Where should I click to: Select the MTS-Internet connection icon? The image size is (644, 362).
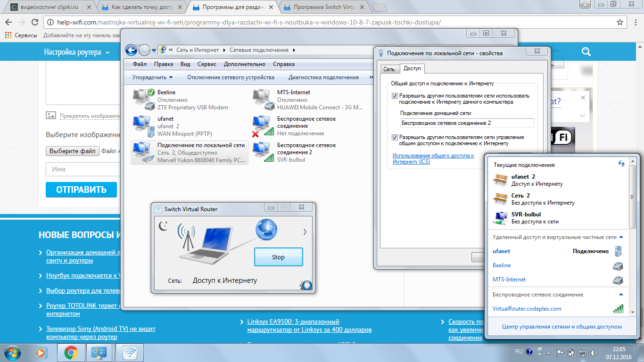264,99
